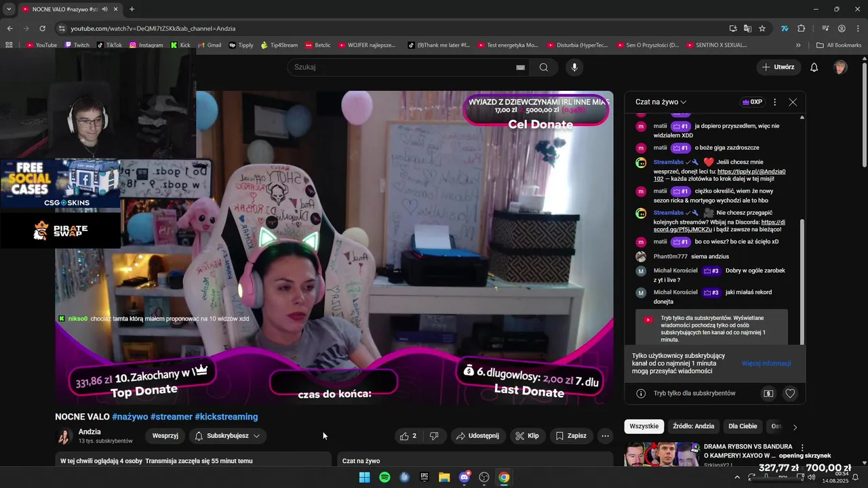Expand the Czat na żywo dropdown
This screenshot has height=488, width=868.
(x=661, y=102)
